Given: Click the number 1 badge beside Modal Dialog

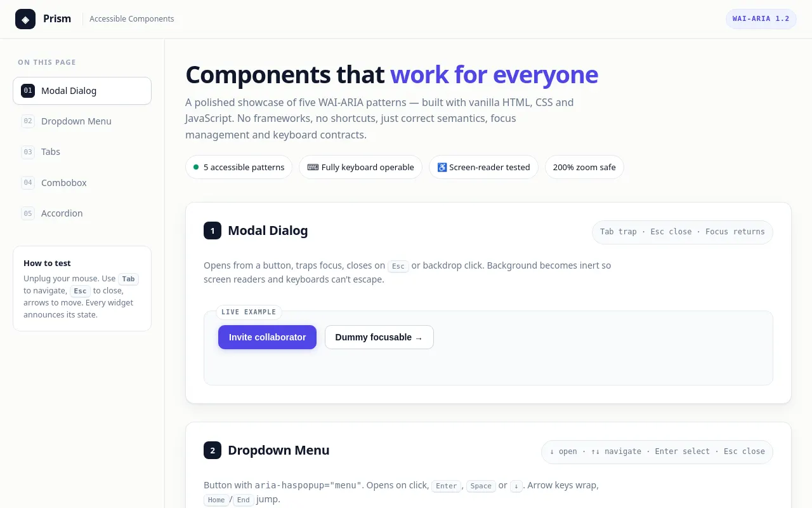Looking at the screenshot, I should 213,231.
